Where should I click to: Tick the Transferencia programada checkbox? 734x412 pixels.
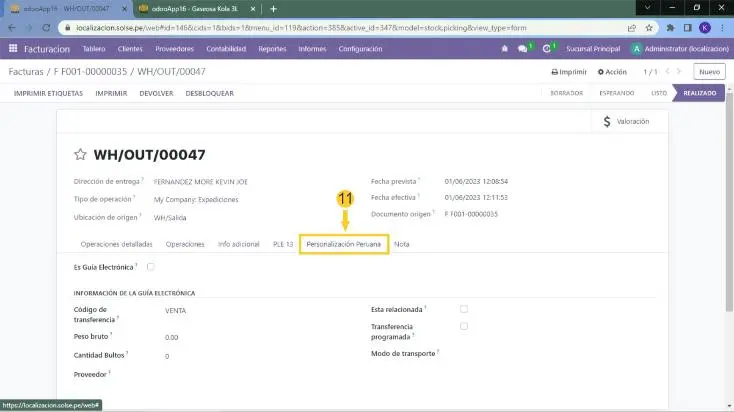(464, 326)
